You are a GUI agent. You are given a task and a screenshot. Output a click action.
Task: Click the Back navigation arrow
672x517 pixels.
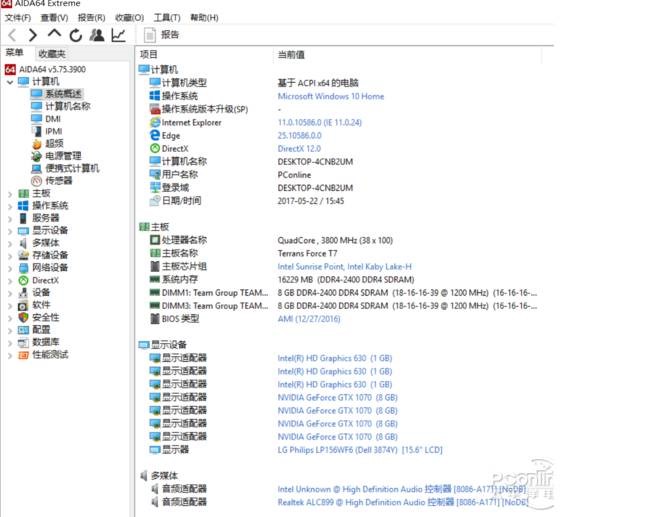click(x=12, y=35)
